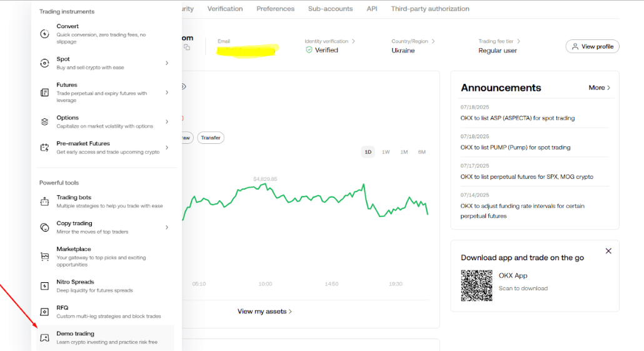The width and height of the screenshot is (644, 351).
Task: Expand the Futures submenu arrow
Action: tap(167, 93)
